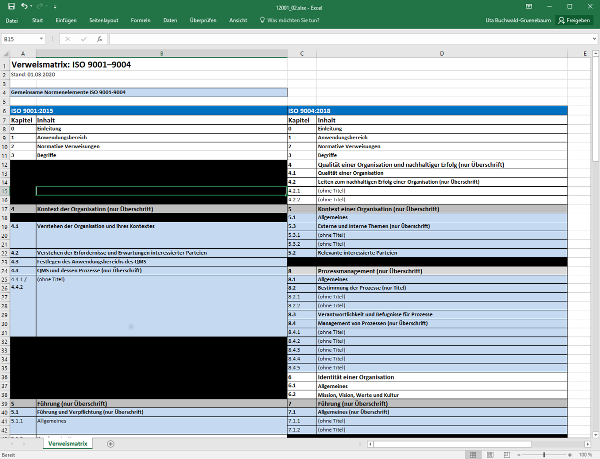Expand the formula bar chevron
Viewport: 600px width, 459px height.
tap(593, 39)
